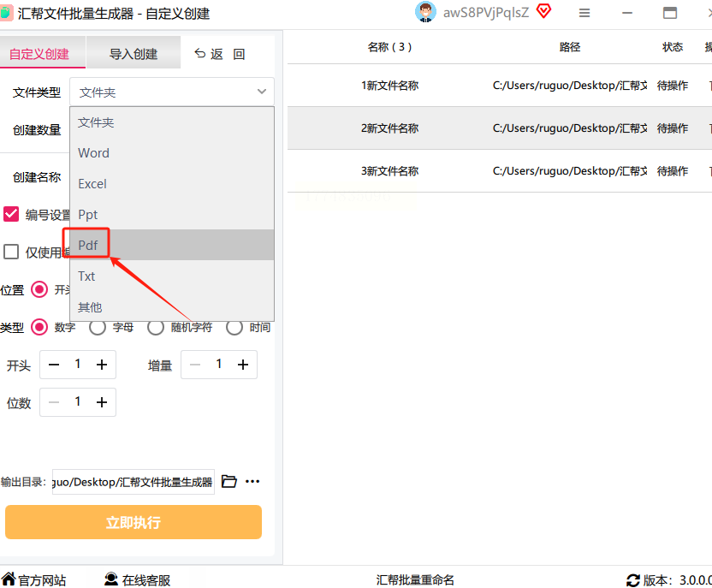712x588 pixels.
Task: Open the 官方网站 link
Action: point(42,579)
